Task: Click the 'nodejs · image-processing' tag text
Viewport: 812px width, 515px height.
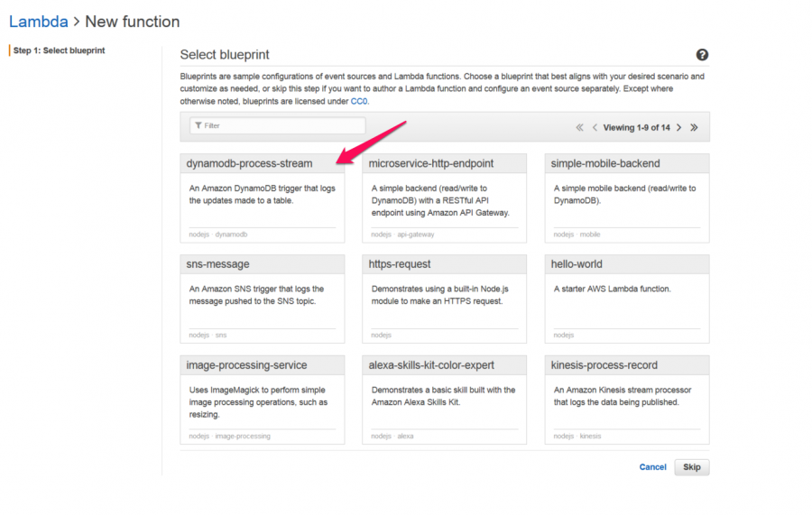Action: (x=229, y=437)
